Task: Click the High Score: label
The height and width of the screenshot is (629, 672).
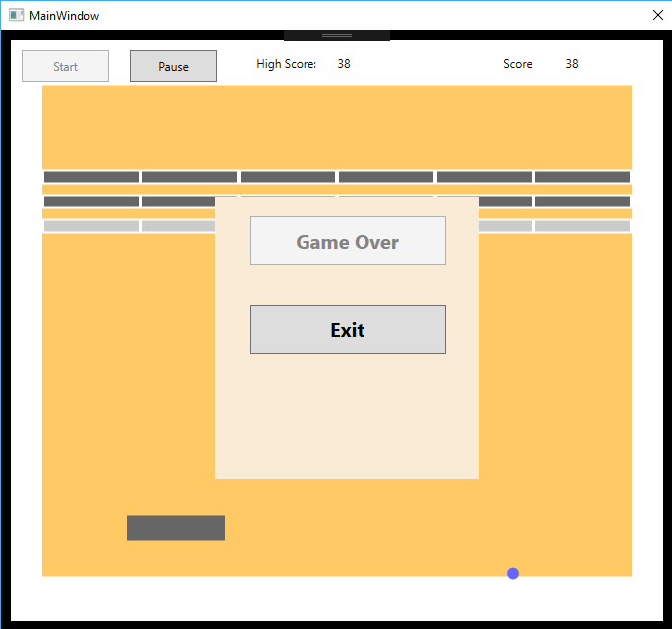Action: 286,64
